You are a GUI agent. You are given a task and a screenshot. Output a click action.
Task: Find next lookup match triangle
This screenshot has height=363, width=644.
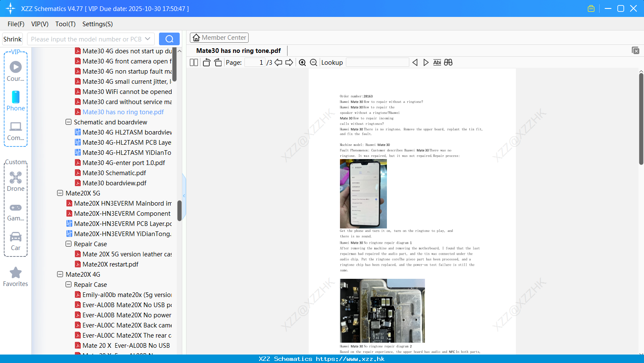click(426, 63)
